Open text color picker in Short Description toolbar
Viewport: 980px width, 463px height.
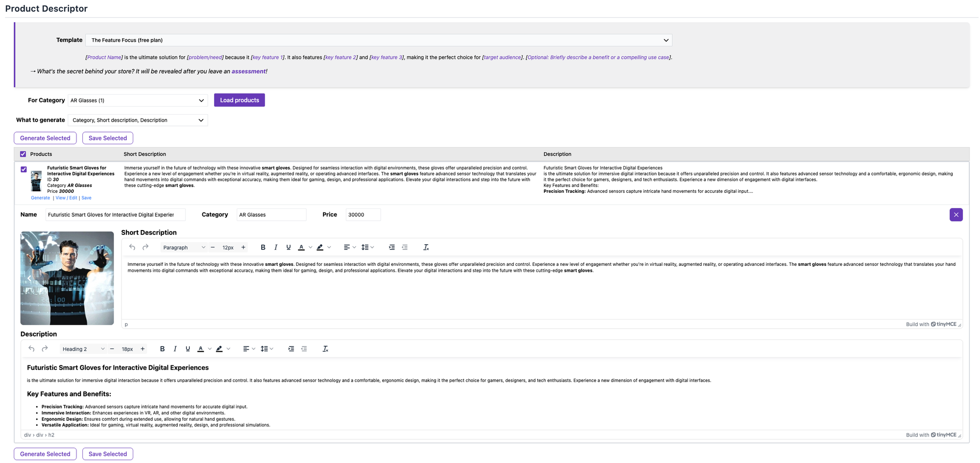(310, 248)
